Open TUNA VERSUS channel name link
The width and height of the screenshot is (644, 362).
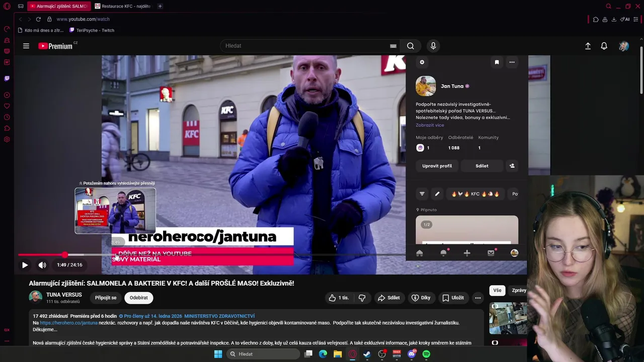coord(64,295)
